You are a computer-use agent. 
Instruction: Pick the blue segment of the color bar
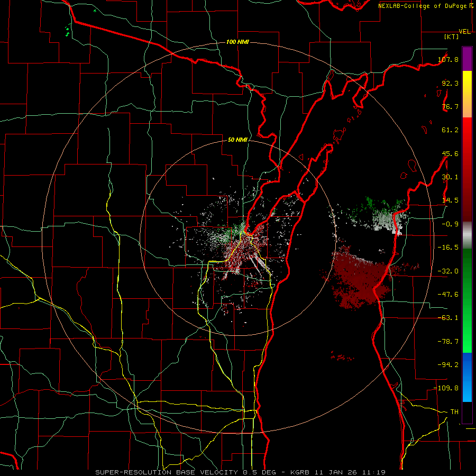tap(467, 377)
